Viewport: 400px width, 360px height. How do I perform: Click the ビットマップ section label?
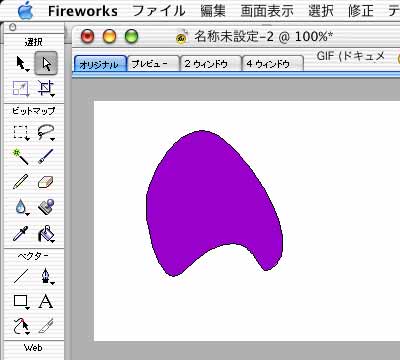click(x=34, y=111)
